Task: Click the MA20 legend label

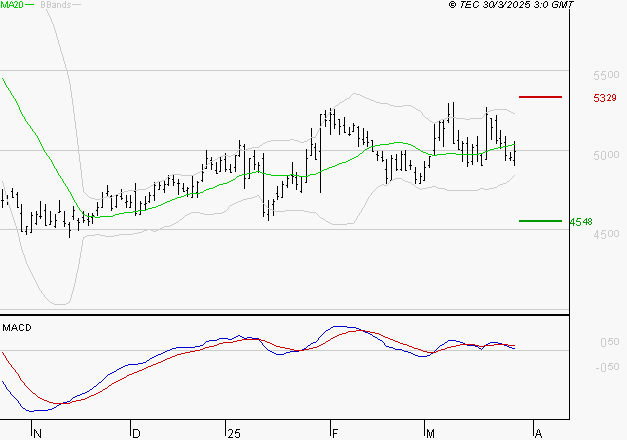Action: 12,5
